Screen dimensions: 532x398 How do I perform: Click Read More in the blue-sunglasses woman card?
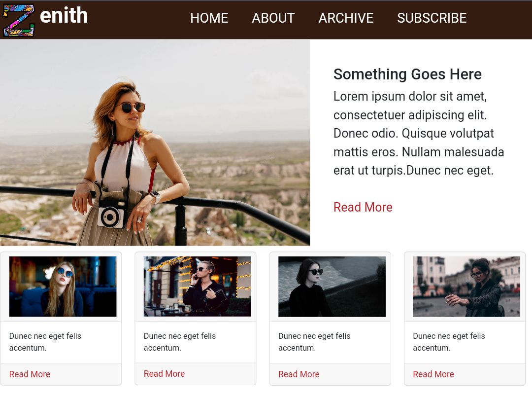[30, 374]
